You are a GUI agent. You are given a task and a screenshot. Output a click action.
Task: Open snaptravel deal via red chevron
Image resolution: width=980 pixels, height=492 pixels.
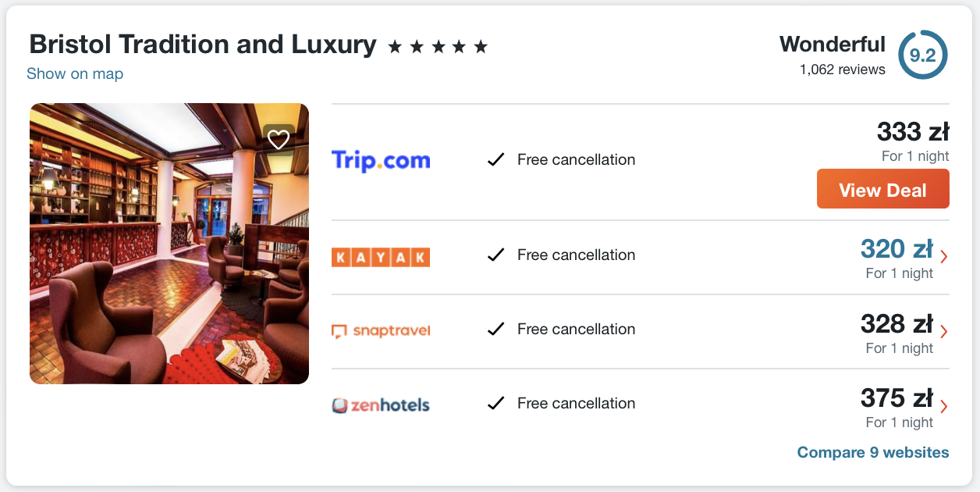[944, 330]
